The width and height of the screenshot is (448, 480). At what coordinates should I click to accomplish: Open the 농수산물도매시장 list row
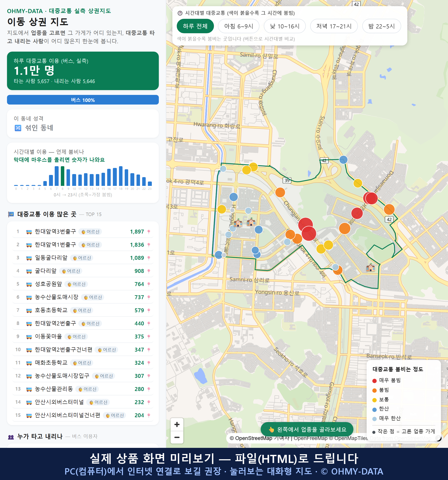[x=83, y=297]
